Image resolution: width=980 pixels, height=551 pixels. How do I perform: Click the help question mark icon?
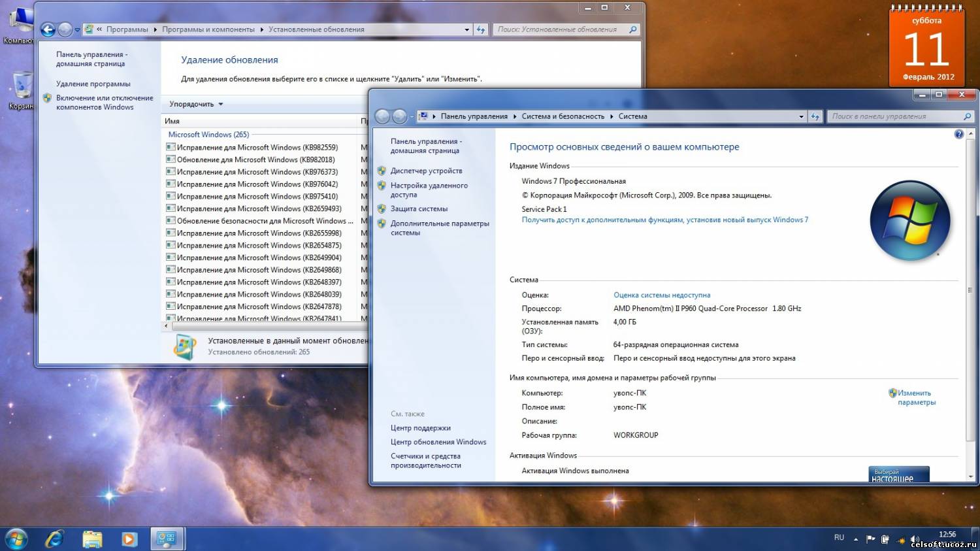tap(958, 134)
